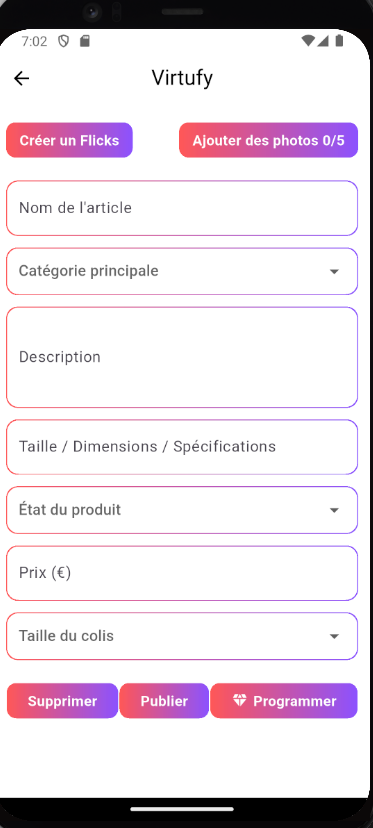The image size is (373, 828).
Task: Go back using the arrow icon
Action: pyautogui.click(x=22, y=79)
